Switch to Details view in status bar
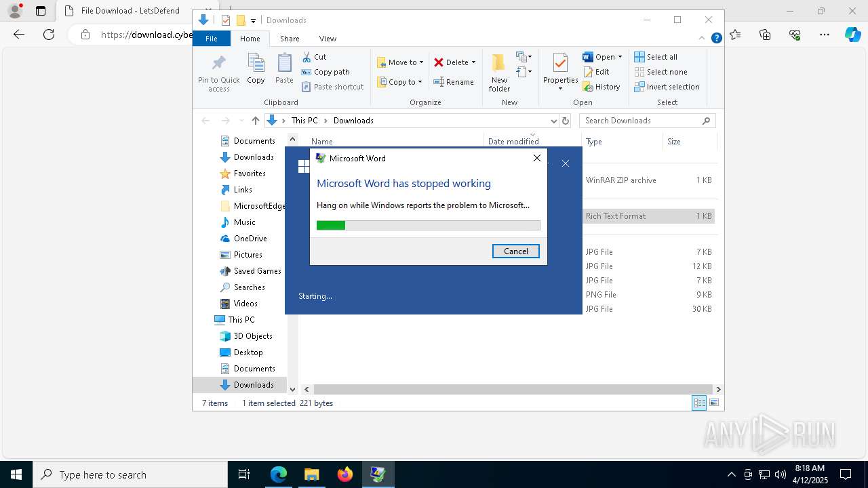868x488 pixels. coord(699,403)
